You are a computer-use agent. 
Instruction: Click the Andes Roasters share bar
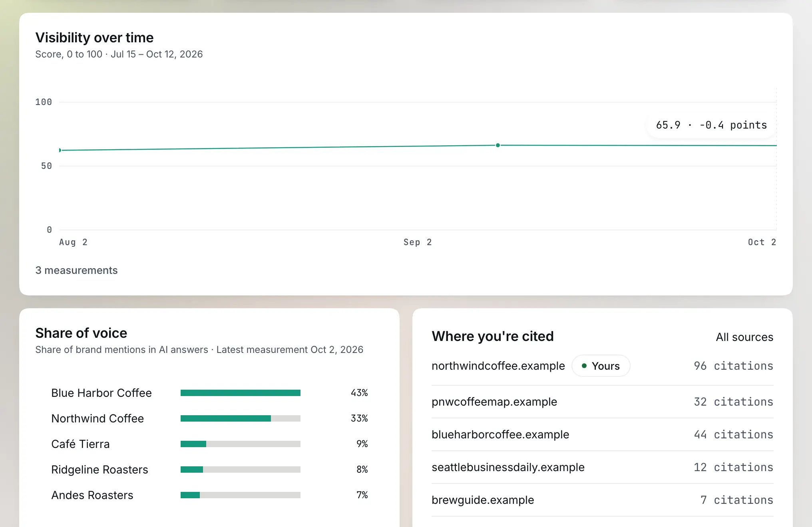coord(240,495)
